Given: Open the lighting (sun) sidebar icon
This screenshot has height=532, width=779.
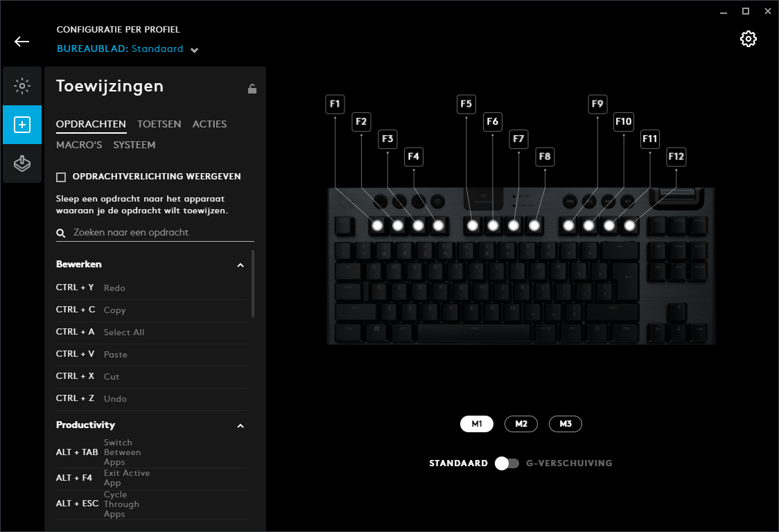Looking at the screenshot, I should [x=22, y=86].
